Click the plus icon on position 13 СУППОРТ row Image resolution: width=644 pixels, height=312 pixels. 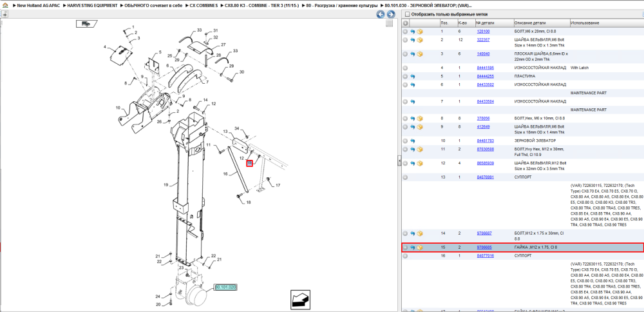point(405,177)
